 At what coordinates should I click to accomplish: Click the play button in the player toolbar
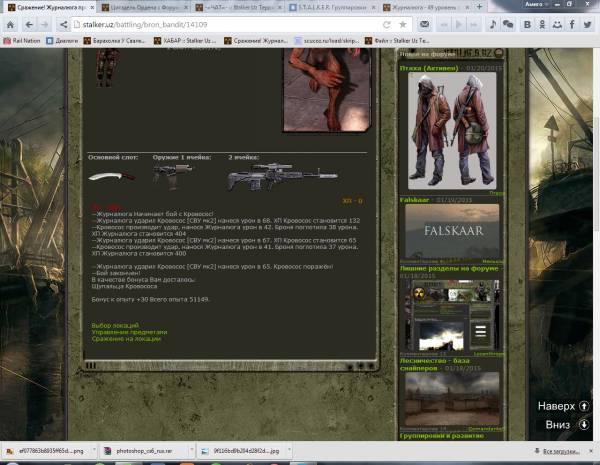[x=458, y=25]
